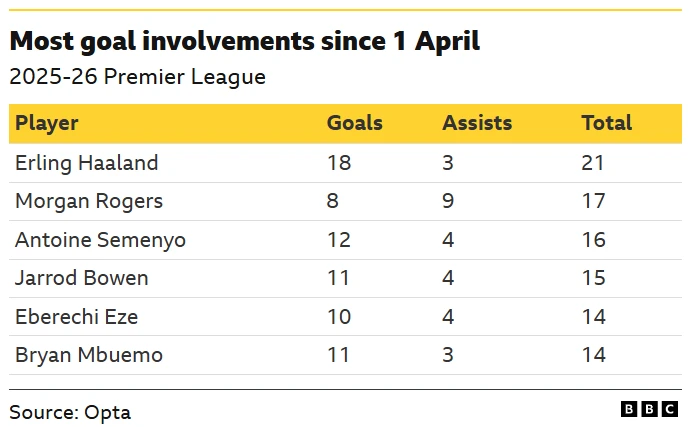Click the Assists column header

477,123
